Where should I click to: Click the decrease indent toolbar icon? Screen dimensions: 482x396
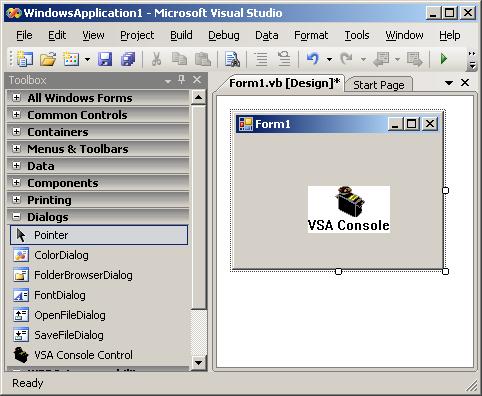261,59
